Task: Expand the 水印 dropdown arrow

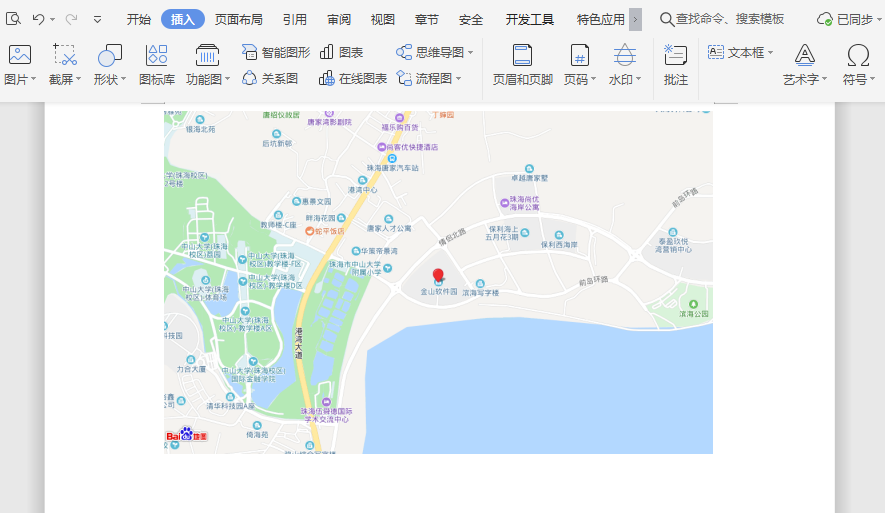Action: point(638,79)
